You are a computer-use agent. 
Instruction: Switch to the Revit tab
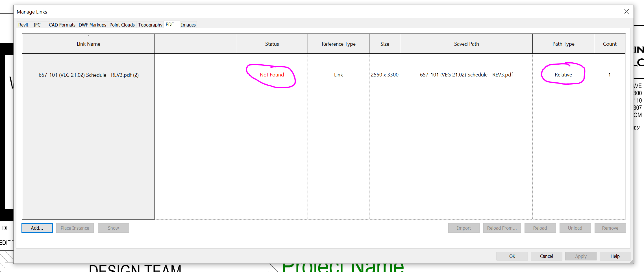click(23, 25)
